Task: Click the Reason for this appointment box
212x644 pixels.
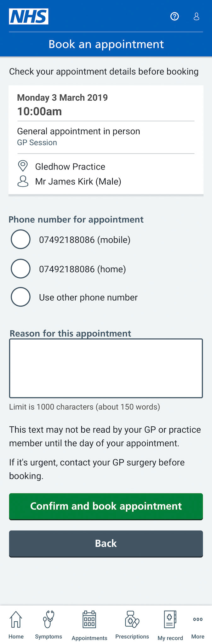Action: click(106, 368)
